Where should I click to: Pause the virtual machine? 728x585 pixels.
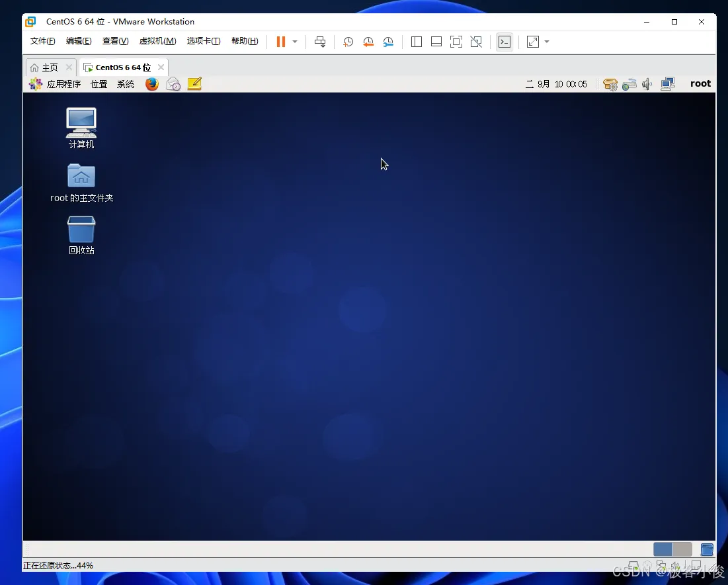click(281, 42)
